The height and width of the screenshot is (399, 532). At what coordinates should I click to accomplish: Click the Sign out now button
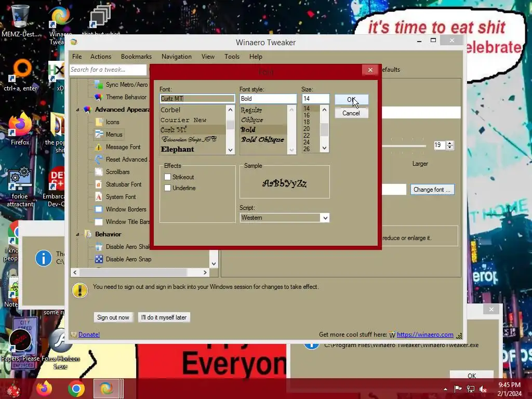[113, 317]
